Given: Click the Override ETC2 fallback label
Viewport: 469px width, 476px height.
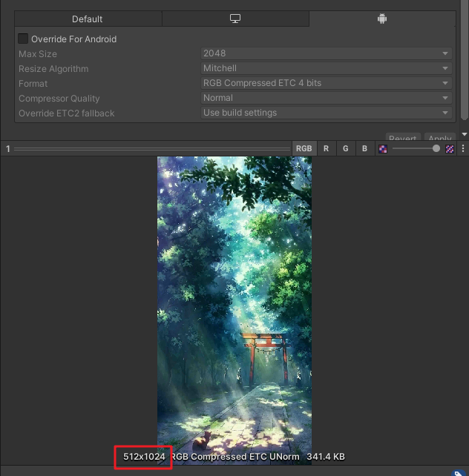Looking at the screenshot, I should (67, 113).
